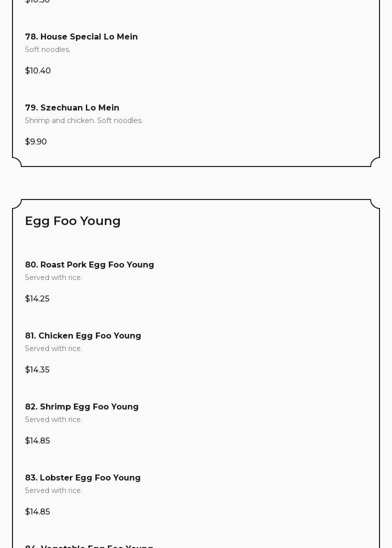
Task: Click "Served with rice." under Chicken Egg Foo Young
Action: 54,348
